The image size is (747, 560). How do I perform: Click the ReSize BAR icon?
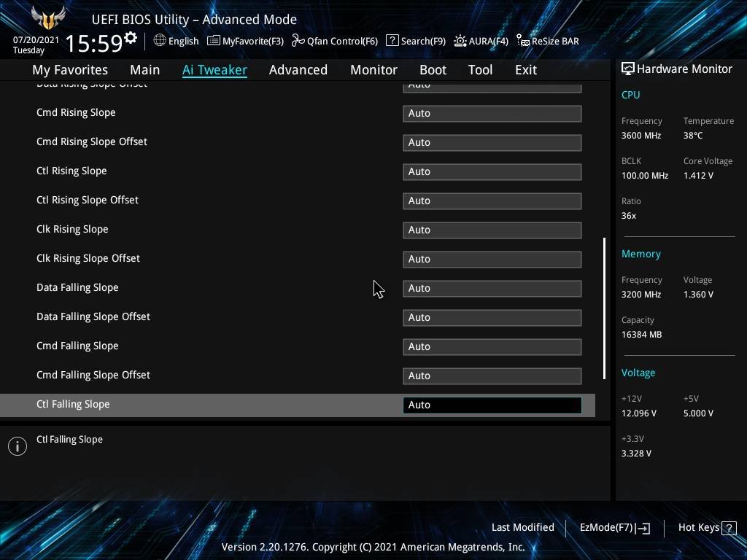tap(522, 41)
